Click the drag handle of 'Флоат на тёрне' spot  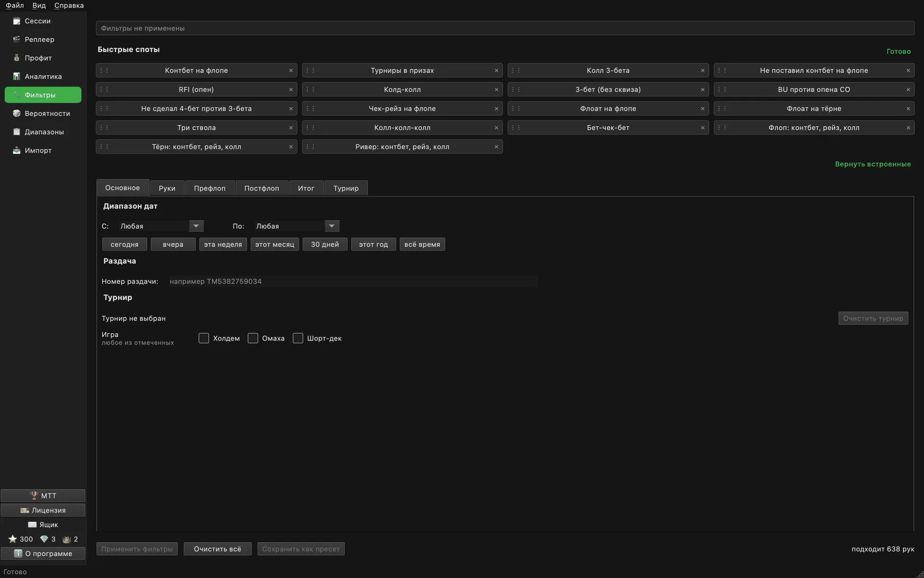tap(722, 109)
